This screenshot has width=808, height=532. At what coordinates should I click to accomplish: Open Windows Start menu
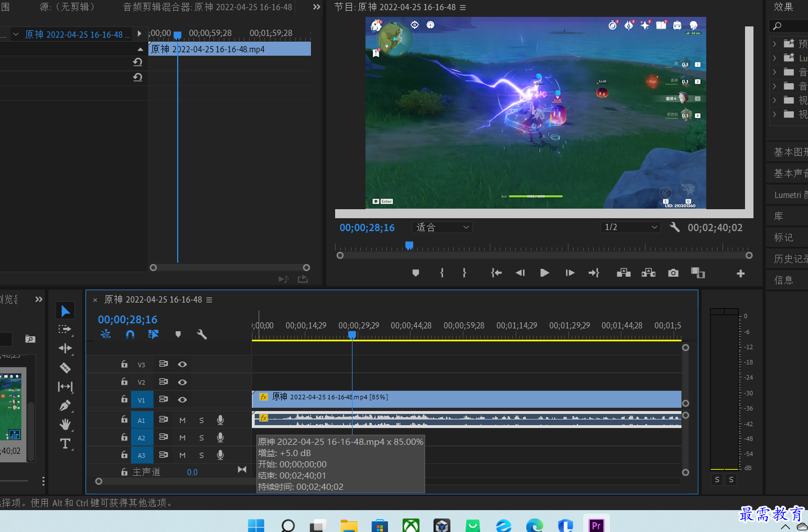pyautogui.click(x=256, y=526)
